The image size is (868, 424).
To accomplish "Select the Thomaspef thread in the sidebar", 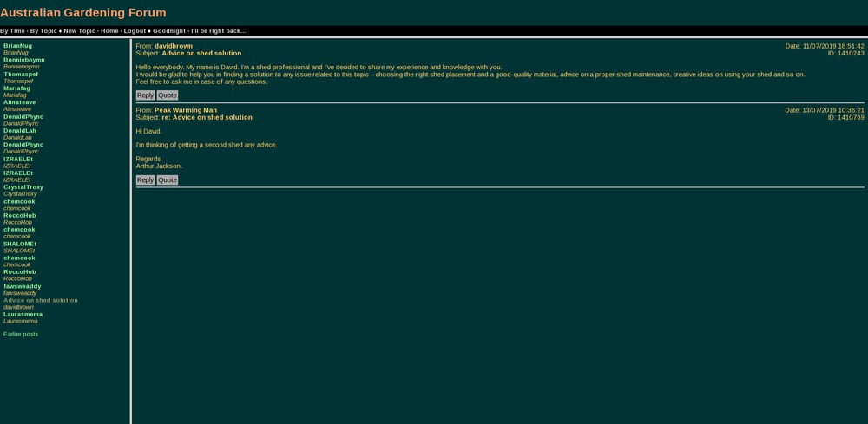I will (21, 75).
